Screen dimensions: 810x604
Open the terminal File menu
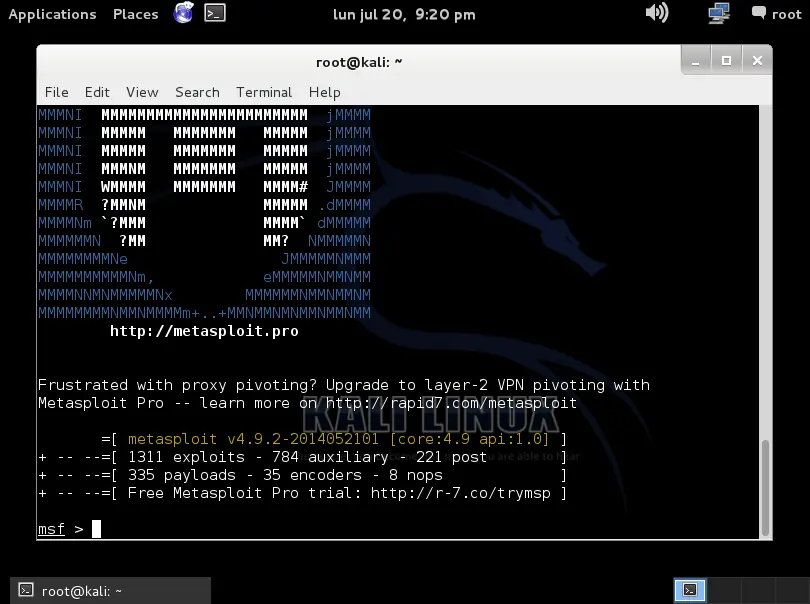(x=56, y=92)
